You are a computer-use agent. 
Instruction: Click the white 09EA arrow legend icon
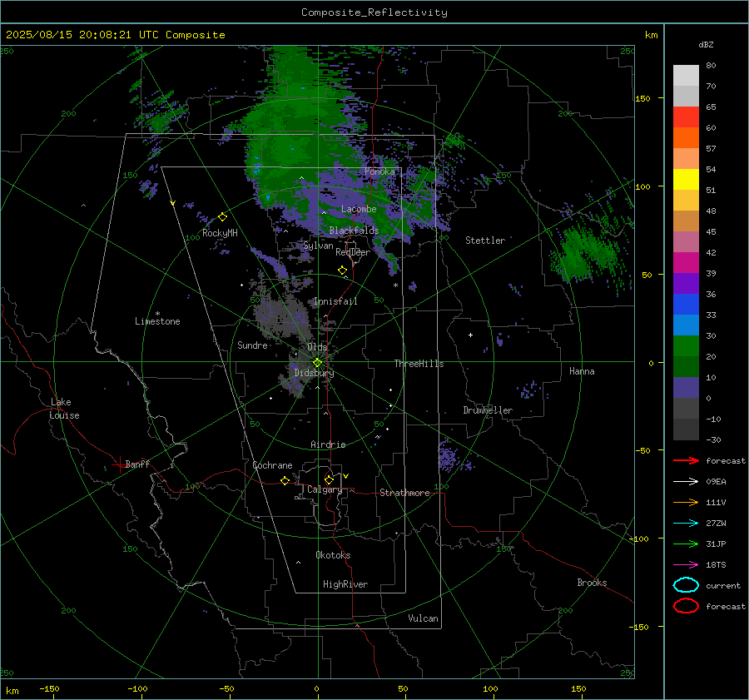coord(686,481)
